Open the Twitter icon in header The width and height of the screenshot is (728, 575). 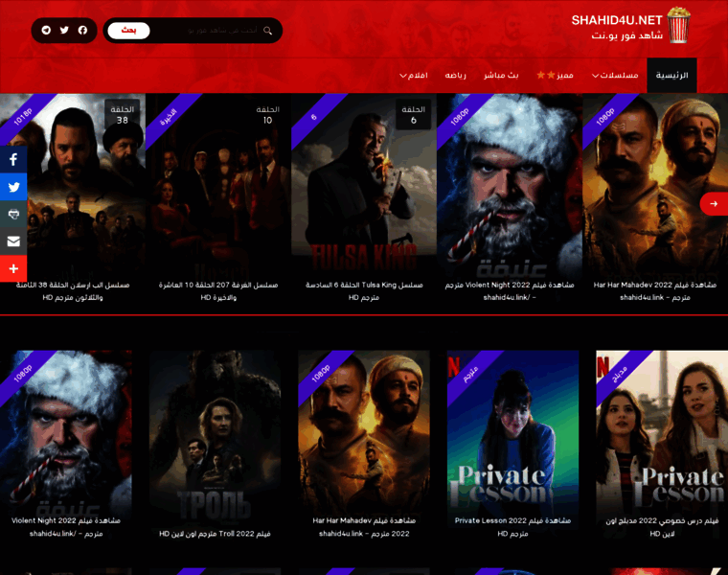point(64,31)
